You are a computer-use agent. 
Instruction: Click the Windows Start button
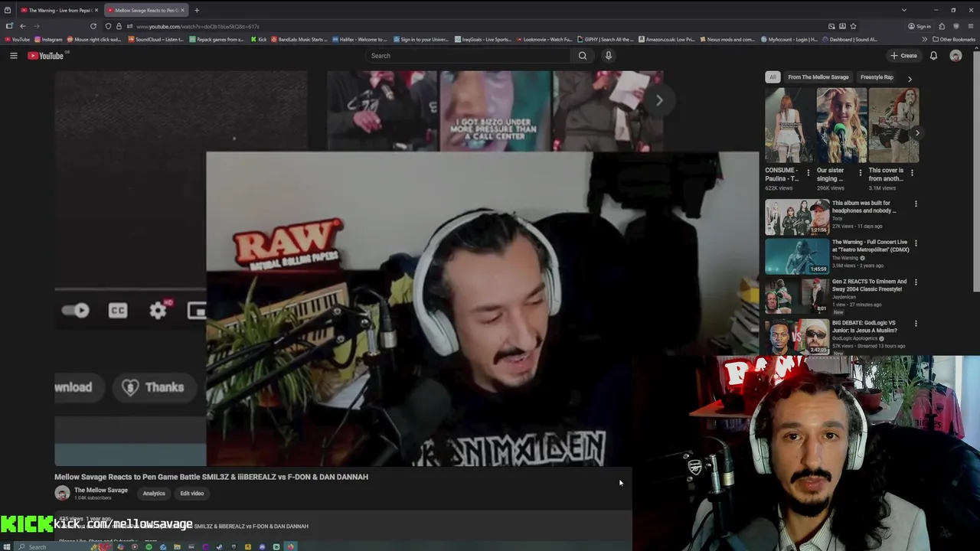pyautogui.click(x=7, y=546)
